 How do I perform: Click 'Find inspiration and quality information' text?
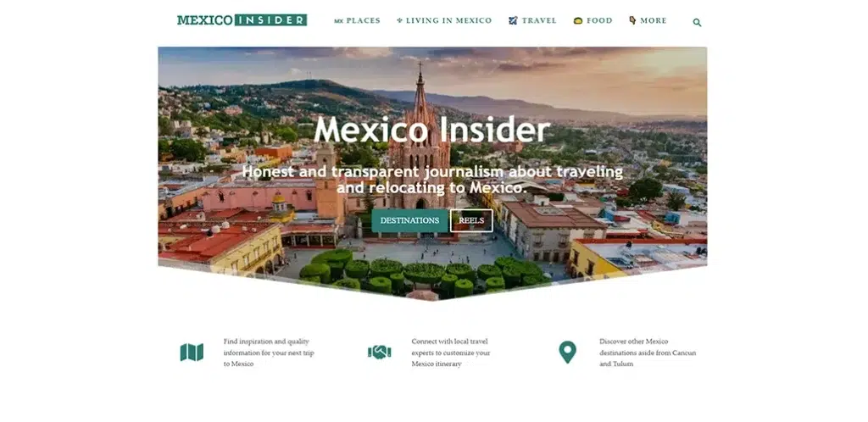(269, 353)
